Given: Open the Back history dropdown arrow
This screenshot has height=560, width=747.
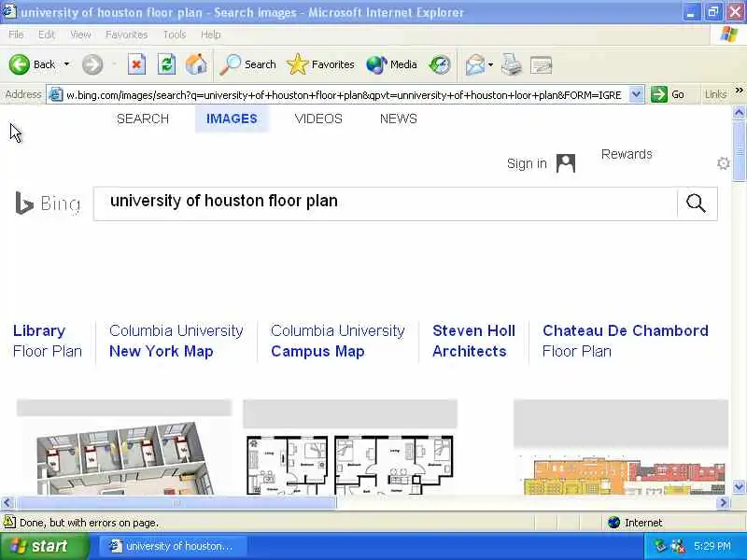Looking at the screenshot, I should 66,64.
